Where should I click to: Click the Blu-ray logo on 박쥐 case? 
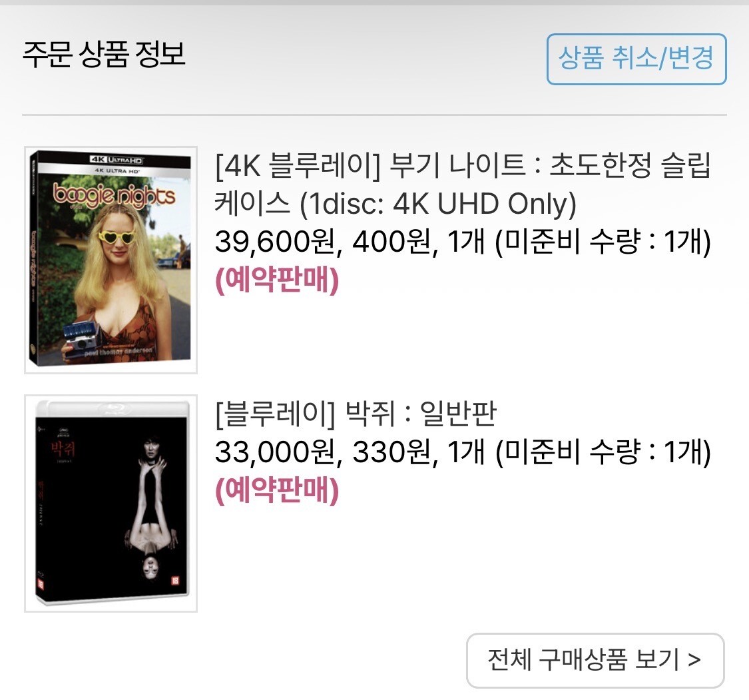point(113,408)
